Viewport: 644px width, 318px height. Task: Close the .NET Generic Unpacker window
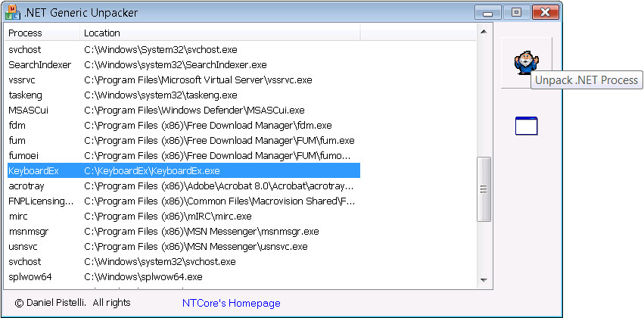pyautogui.click(x=546, y=12)
